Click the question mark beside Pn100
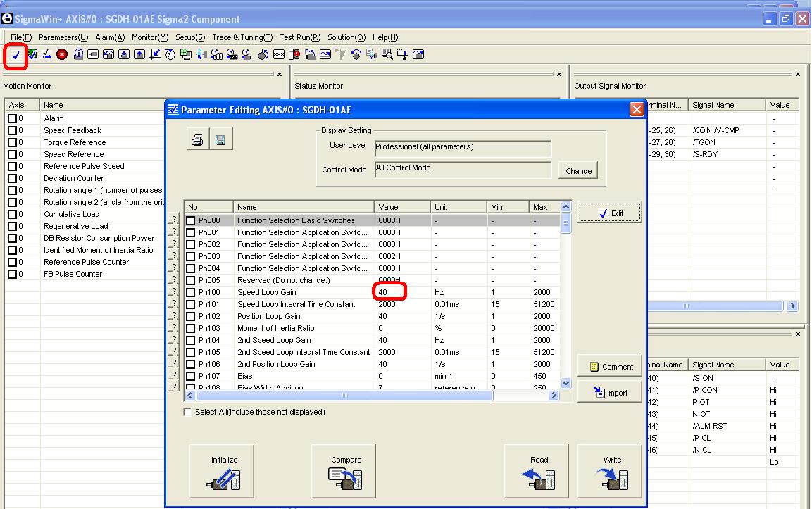This screenshot has height=509, width=812. [174, 291]
